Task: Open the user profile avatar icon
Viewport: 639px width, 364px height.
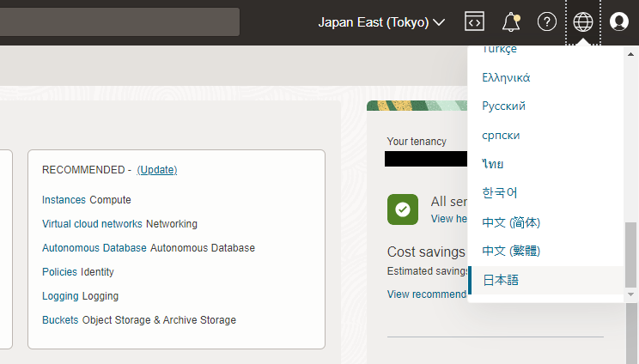Action: tap(619, 22)
